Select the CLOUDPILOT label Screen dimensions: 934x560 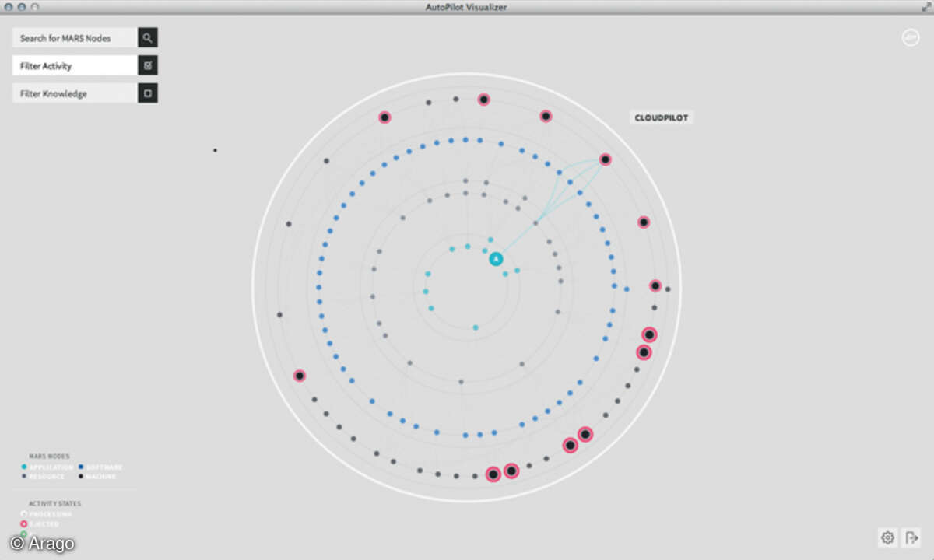662,118
